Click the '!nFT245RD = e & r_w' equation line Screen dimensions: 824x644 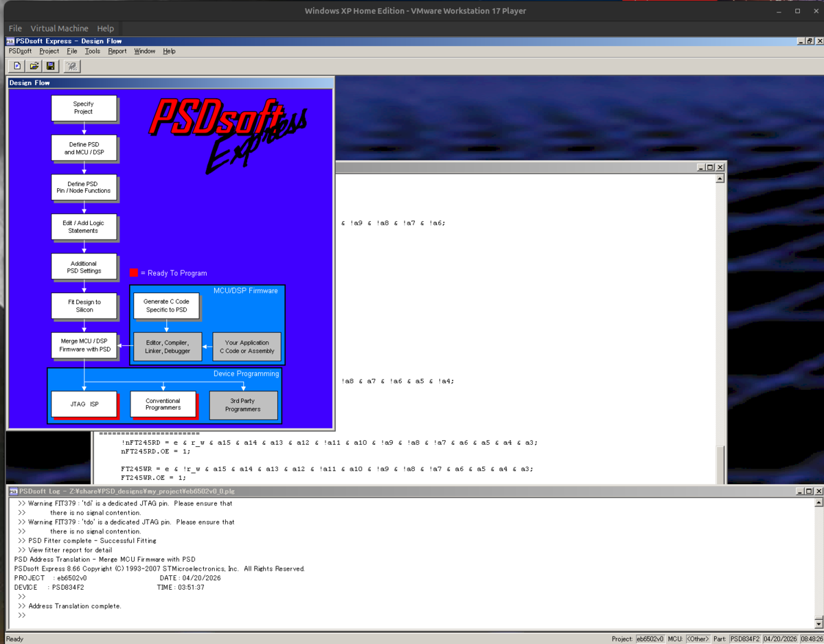click(329, 443)
